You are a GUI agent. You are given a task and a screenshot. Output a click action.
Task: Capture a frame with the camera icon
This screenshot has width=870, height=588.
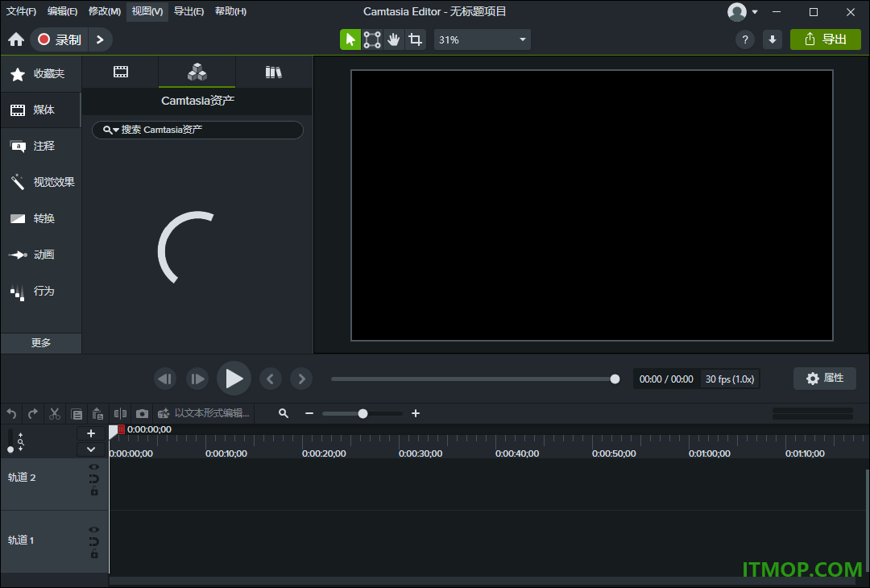click(x=142, y=414)
